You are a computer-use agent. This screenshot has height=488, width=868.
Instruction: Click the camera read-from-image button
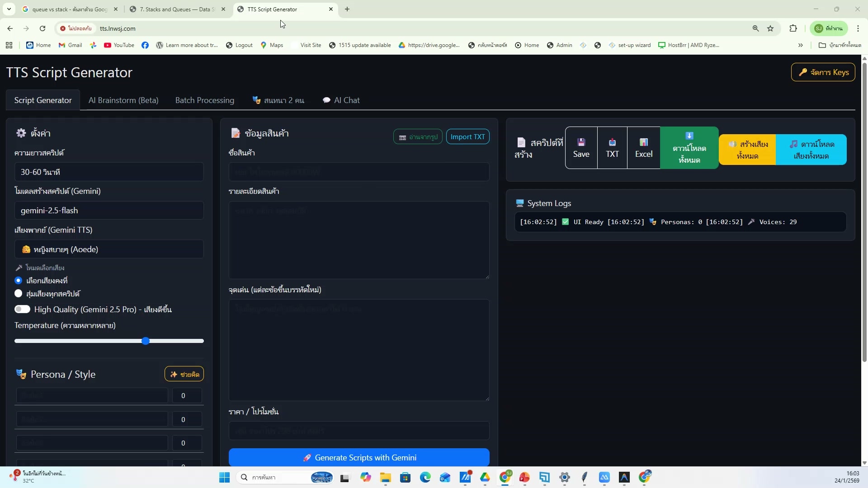click(x=417, y=137)
